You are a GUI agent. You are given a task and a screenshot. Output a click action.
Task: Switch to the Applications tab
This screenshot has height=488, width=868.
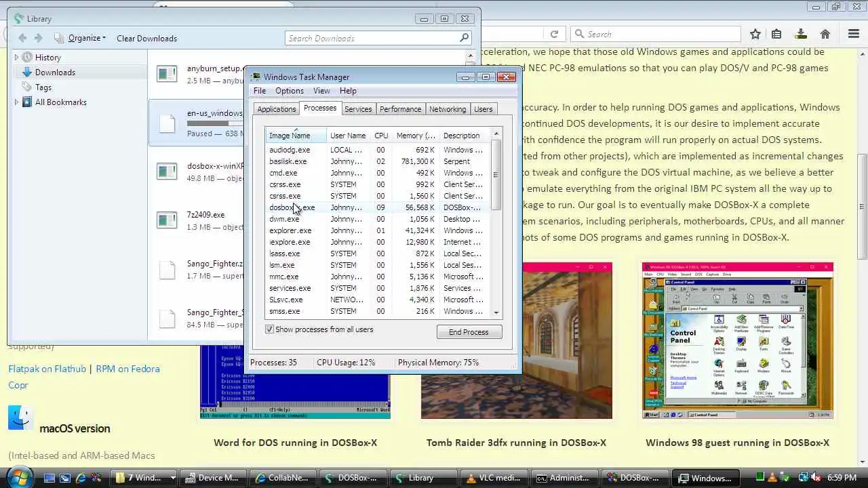(x=277, y=109)
